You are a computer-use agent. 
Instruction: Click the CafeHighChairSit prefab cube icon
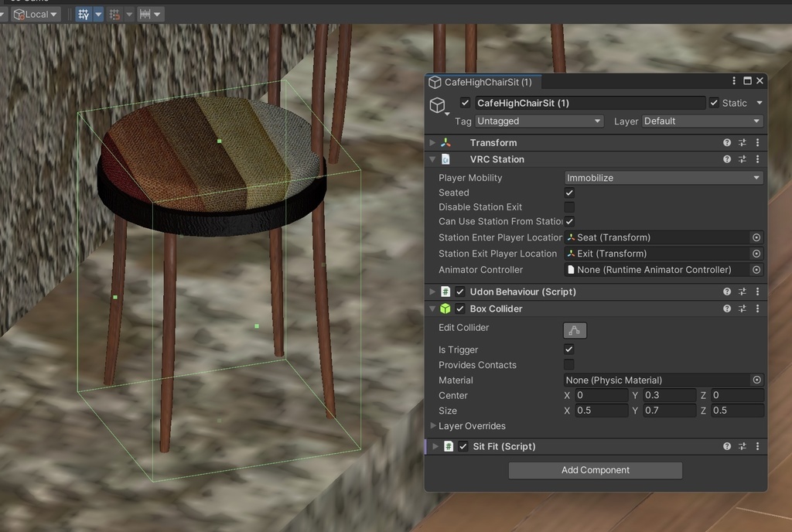(438, 105)
